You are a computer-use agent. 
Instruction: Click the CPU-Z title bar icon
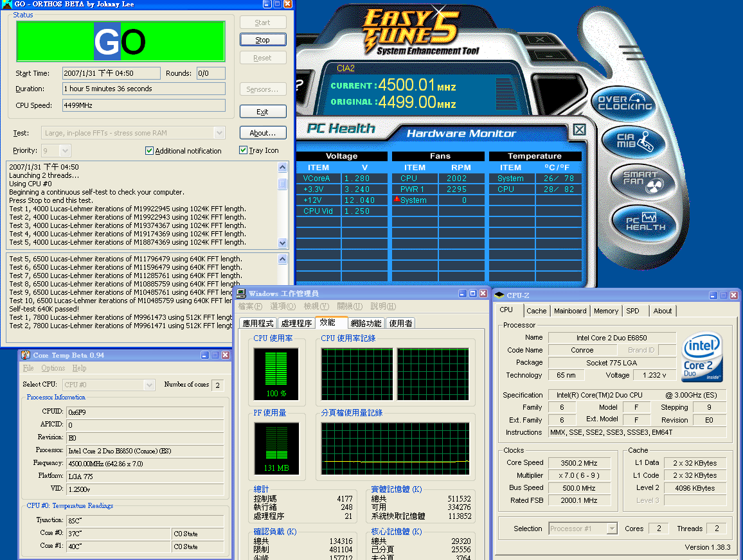(499, 295)
